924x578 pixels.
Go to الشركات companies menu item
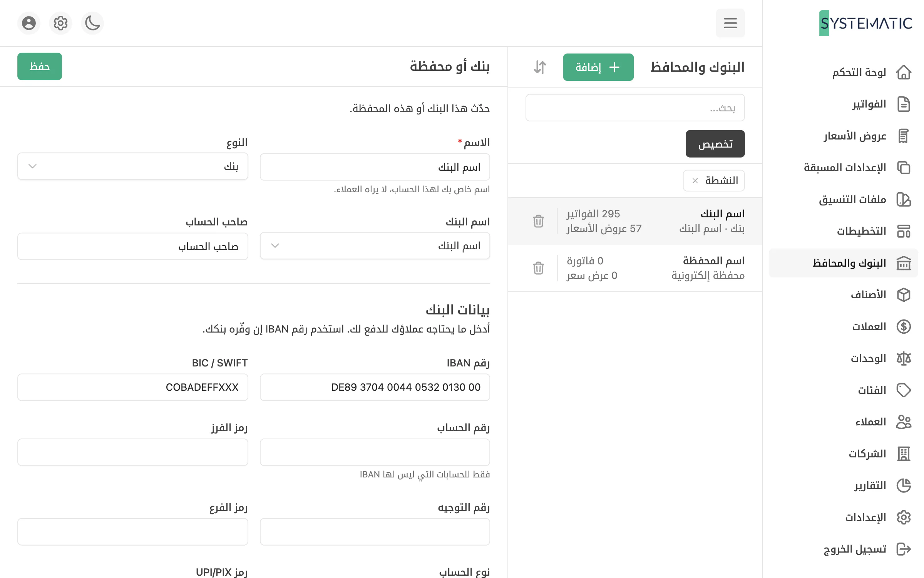click(x=843, y=454)
